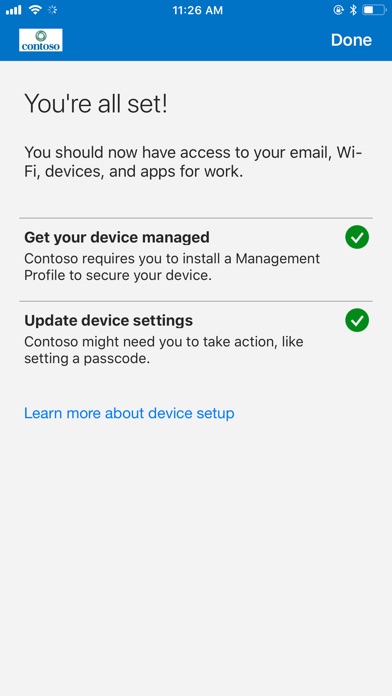This screenshot has height=696, width=392.
Task: Tap the battery indicator icon
Action: [x=374, y=10]
